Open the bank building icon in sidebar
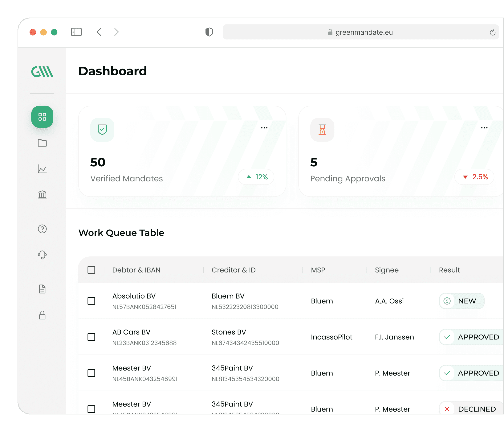Image resolution: width=504 pixels, height=432 pixels. [42, 195]
